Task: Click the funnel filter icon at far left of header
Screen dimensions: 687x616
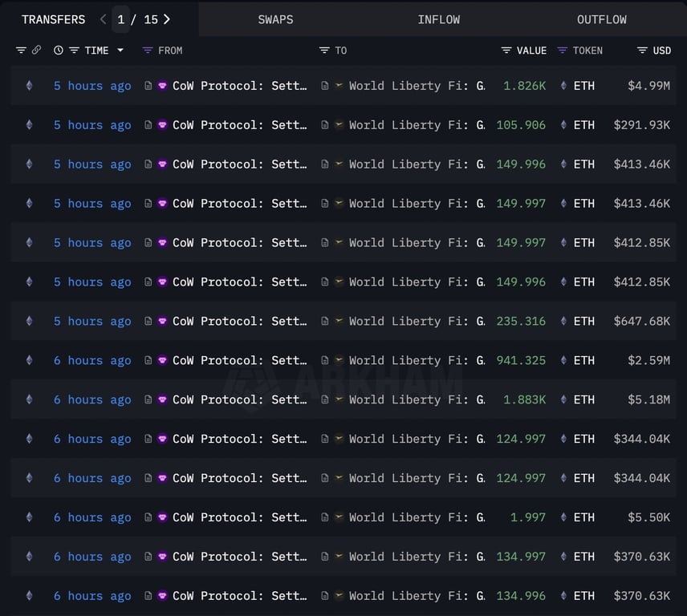Action: [x=21, y=50]
